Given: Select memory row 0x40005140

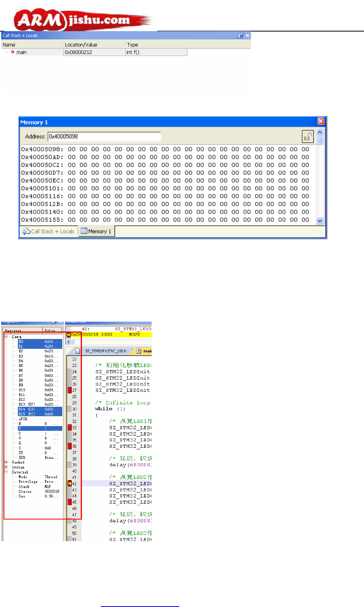Looking at the screenshot, I should tap(165, 212).
